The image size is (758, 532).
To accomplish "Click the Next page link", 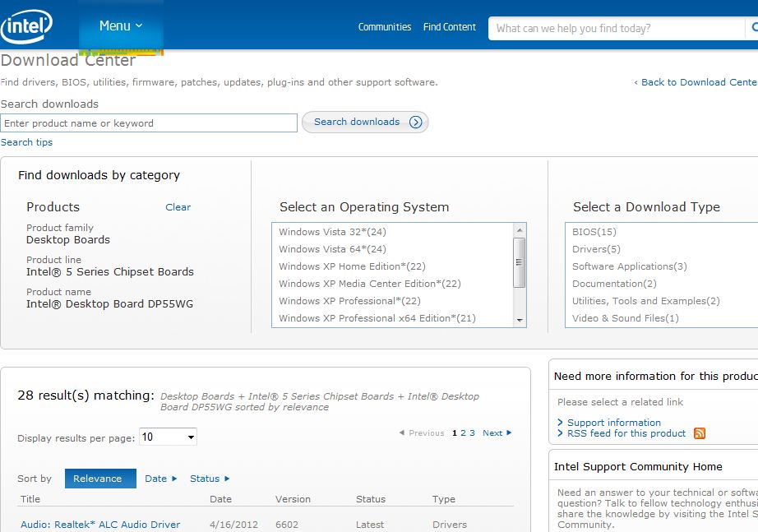I will (x=497, y=433).
